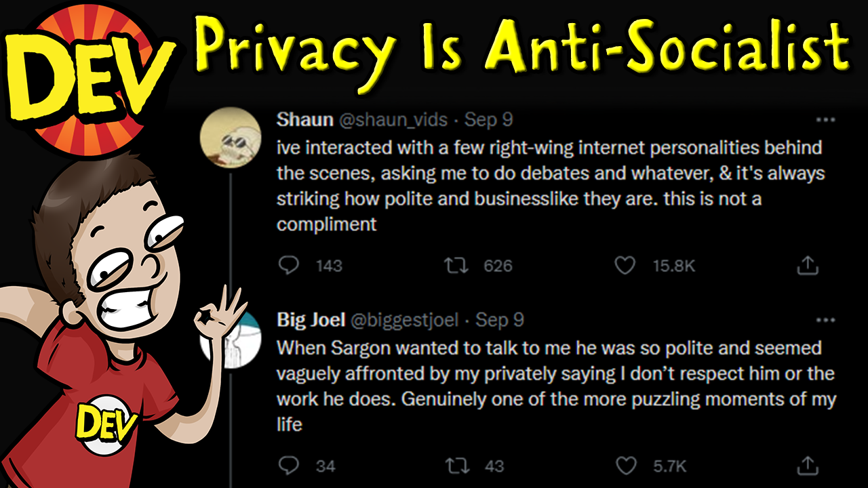Click Sep 9 timestamp on Big Joel's tweet
This screenshot has height=488, width=868.
(x=500, y=320)
